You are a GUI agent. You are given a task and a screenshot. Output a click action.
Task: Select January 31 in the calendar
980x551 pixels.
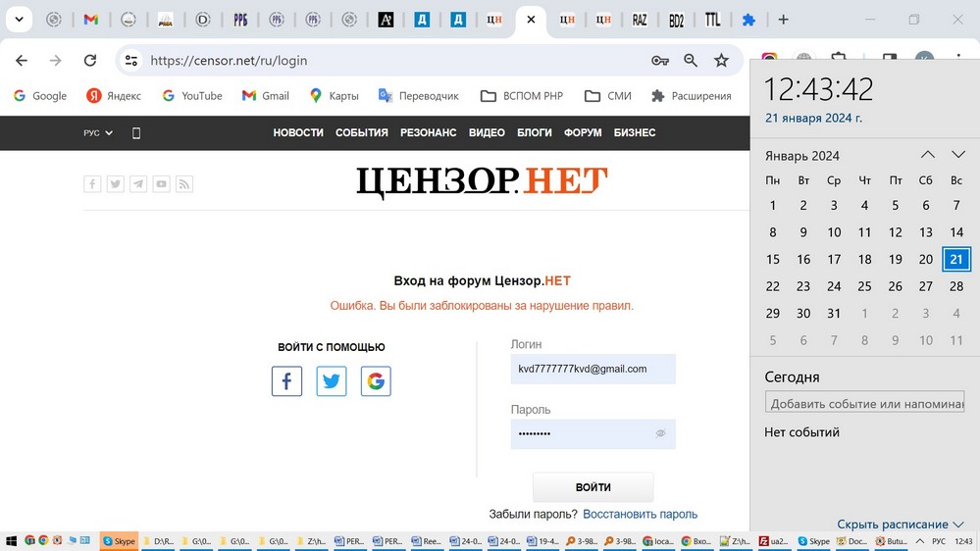click(x=834, y=314)
